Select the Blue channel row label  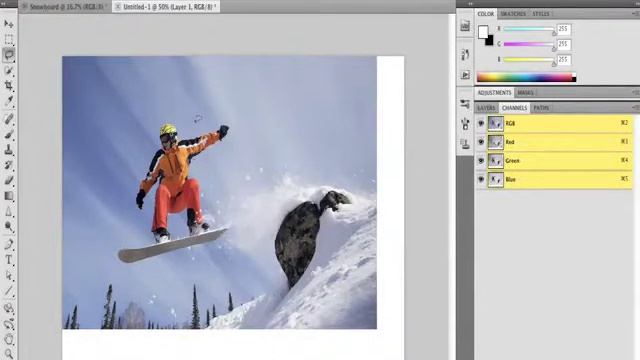[x=511, y=180]
